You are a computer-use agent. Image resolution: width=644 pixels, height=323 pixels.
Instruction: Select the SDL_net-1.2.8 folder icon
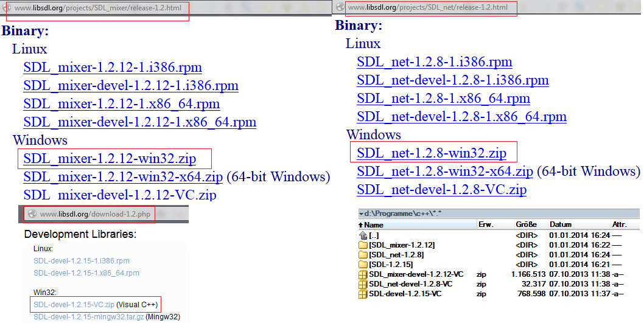363,255
